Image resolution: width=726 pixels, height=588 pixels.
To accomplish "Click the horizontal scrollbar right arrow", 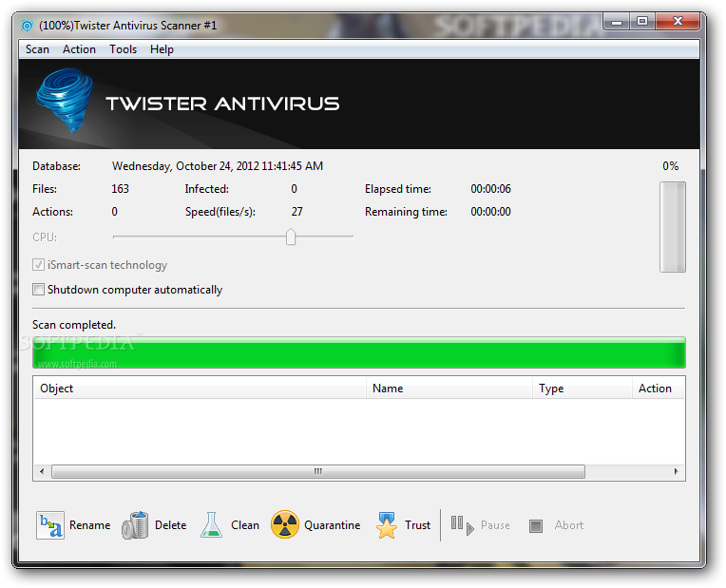I will tap(676, 472).
